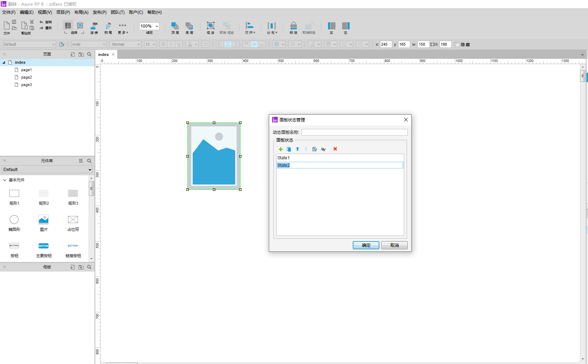Image resolution: width=588 pixels, height=364 pixels.
Task: Cancel dialog with 取消 button
Action: coord(394,245)
